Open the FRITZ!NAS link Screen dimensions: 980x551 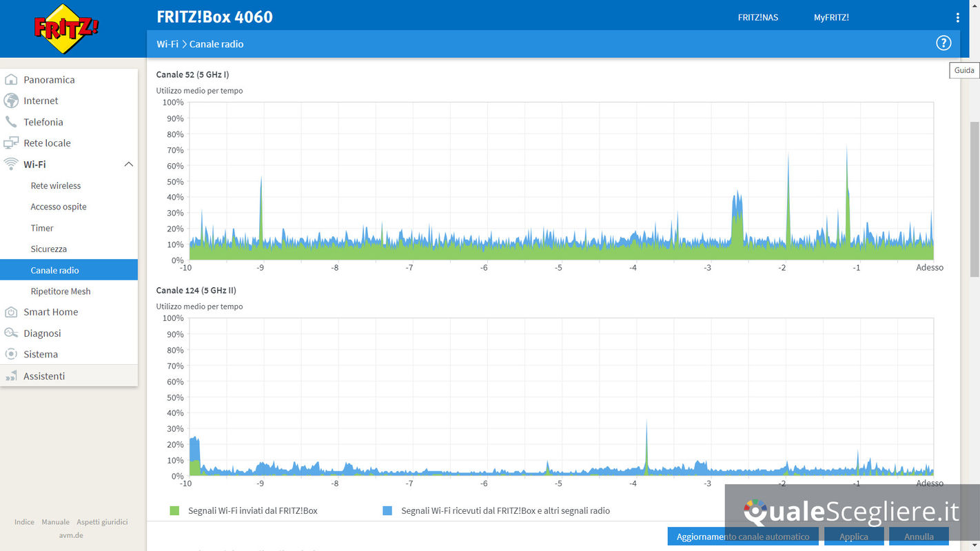pyautogui.click(x=757, y=17)
